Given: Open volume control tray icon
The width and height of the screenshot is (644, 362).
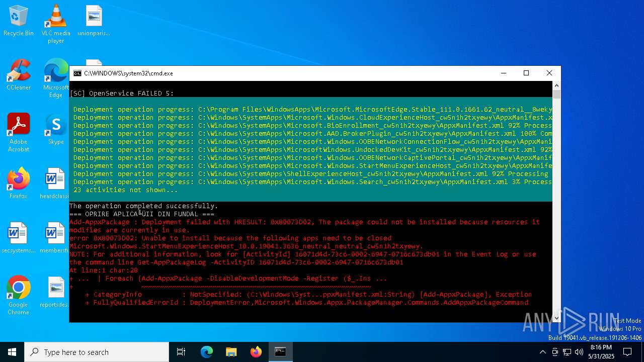Looking at the screenshot, I should (579, 352).
